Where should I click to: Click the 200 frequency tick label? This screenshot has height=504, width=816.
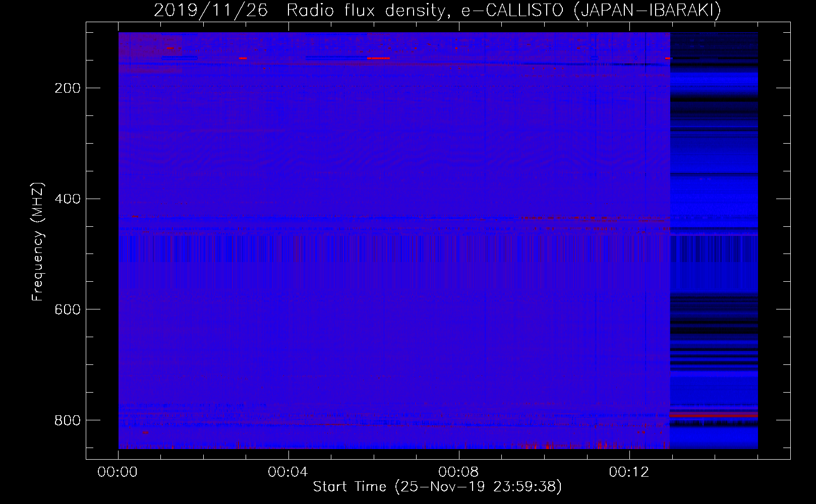click(x=68, y=88)
